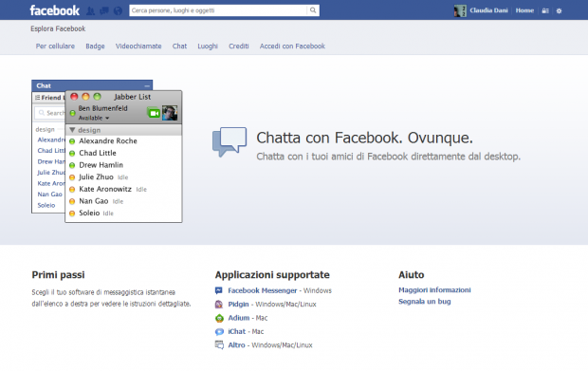This screenshot has width=588, height=371.
Task: Click Friend list icon in Chat panel
Action: tap(38, 98)
